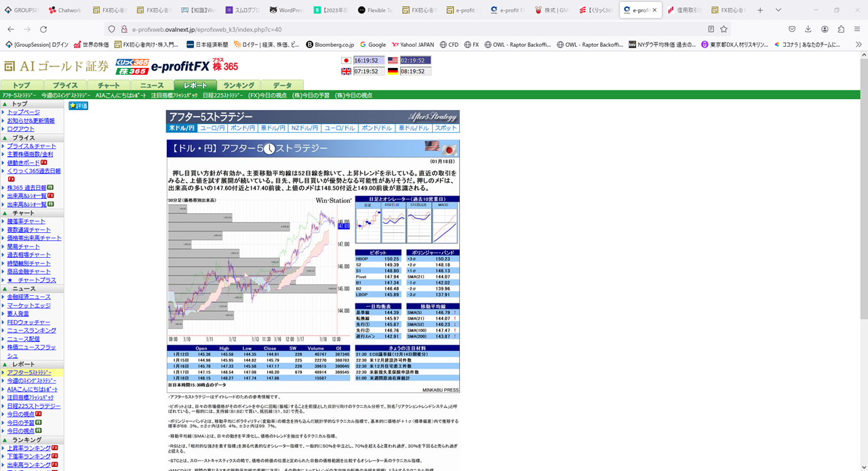Open 日経225ストラテジー in green submenu bar
Viewport: 868px width, 471px height.
pos(223,96)
